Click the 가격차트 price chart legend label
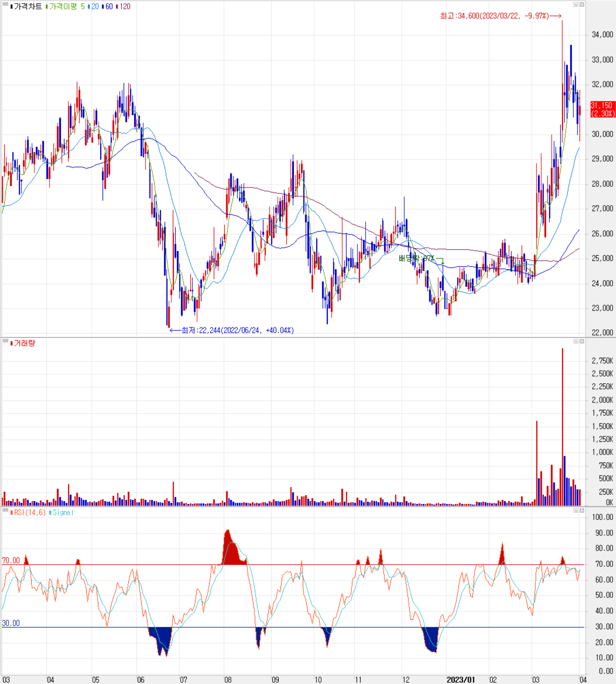This screenshot has width=616, height=684. [x=26, y=6]
